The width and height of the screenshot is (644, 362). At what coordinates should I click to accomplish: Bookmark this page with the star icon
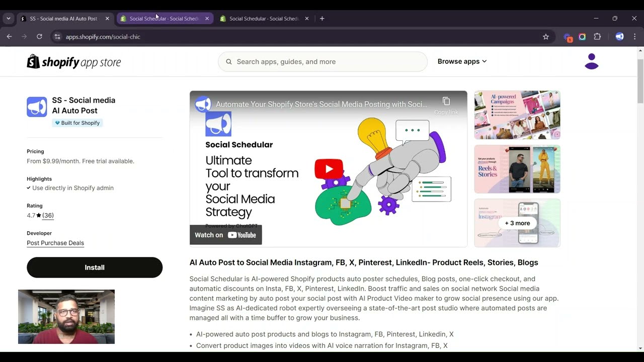[546, 37]
